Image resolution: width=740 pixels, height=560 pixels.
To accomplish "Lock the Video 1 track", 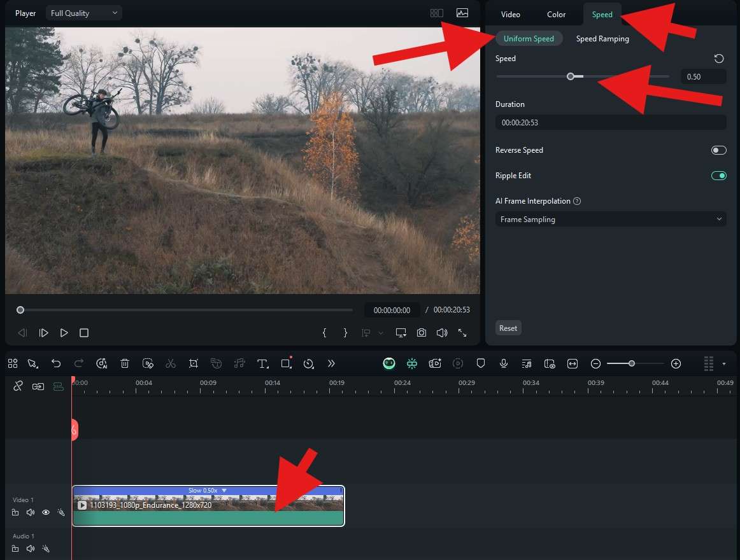I will coord(15,512).
